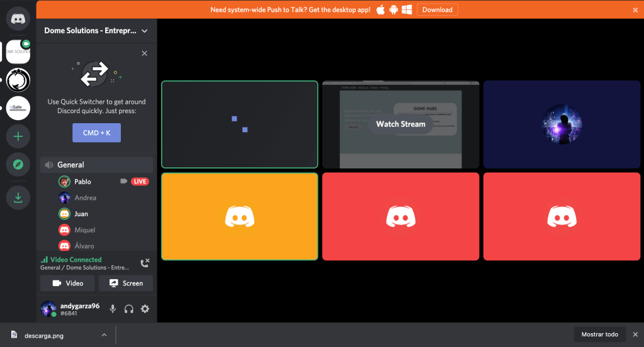644x347 pixels.
Task: Open Discord home from the logo icon
Action: [18, 19]
